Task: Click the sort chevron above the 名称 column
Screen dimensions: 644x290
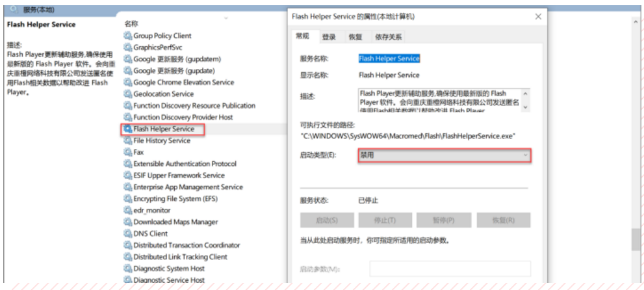Action: 225,18
